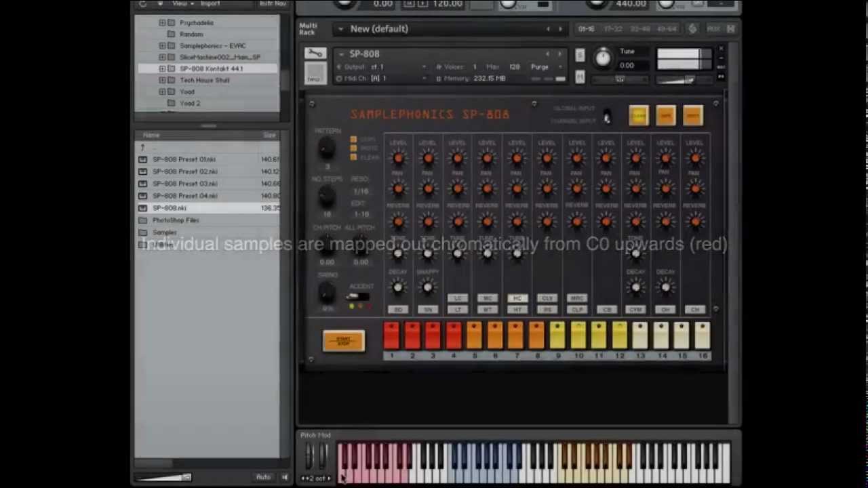Open the Purge dropdown menu
Viewport: 868px width, 488px height.
[x=546, y=67]
